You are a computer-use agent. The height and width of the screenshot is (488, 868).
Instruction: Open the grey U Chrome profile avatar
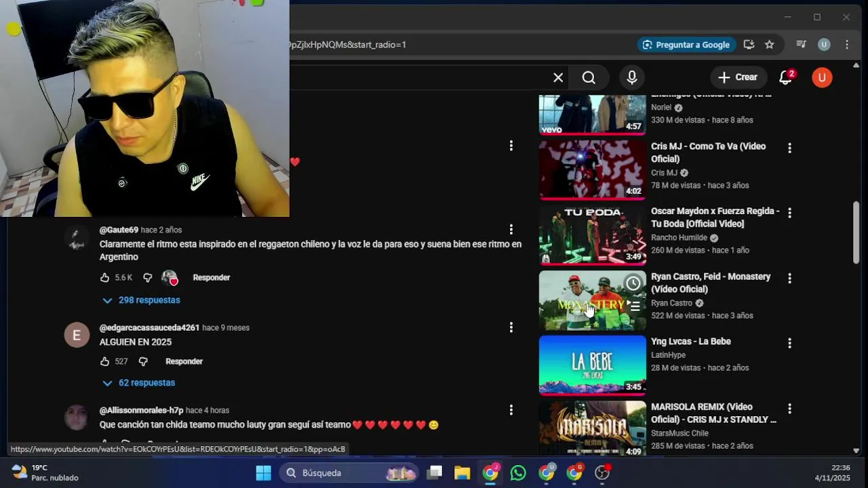click(x=824, y=45)
